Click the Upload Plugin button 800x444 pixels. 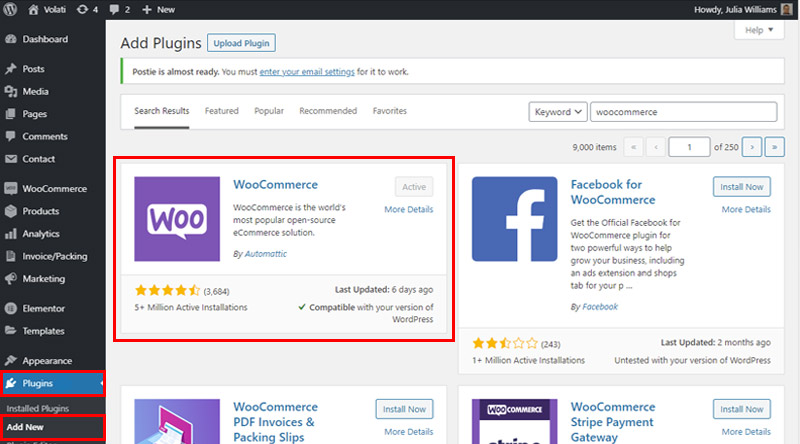pos(241,43)
